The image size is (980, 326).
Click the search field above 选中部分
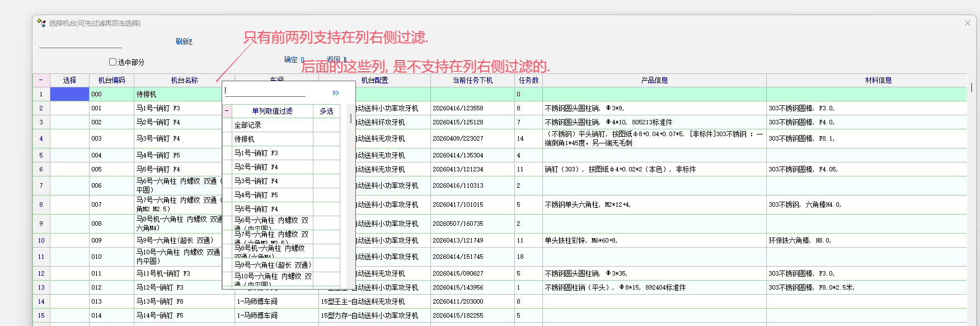pos(80,43)
